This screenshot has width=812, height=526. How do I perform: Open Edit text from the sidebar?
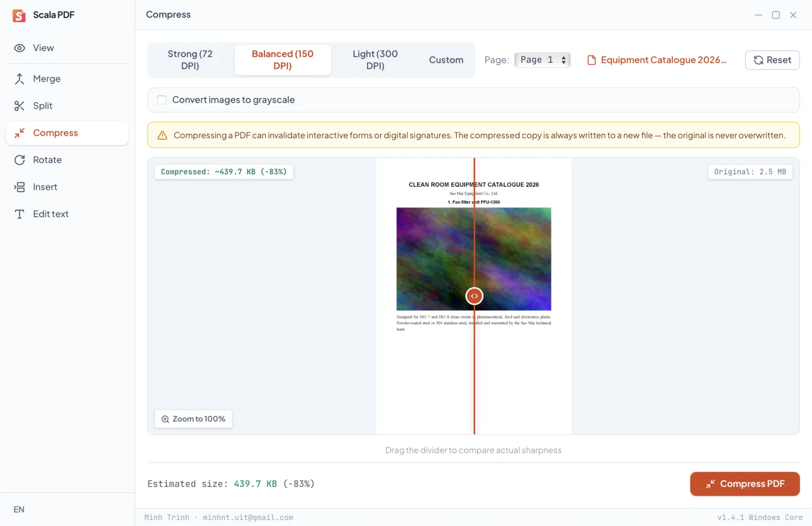point(67,214)
